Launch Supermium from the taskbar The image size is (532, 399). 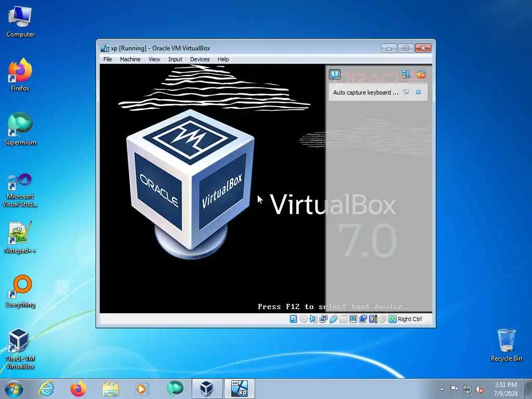(175, 389)
